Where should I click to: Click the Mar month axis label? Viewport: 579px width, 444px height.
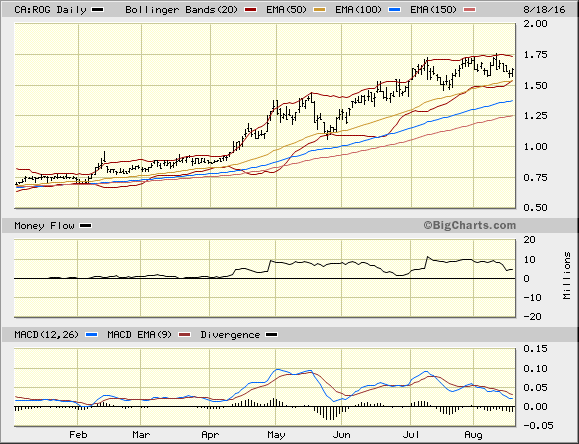click(x=141, y=435)
